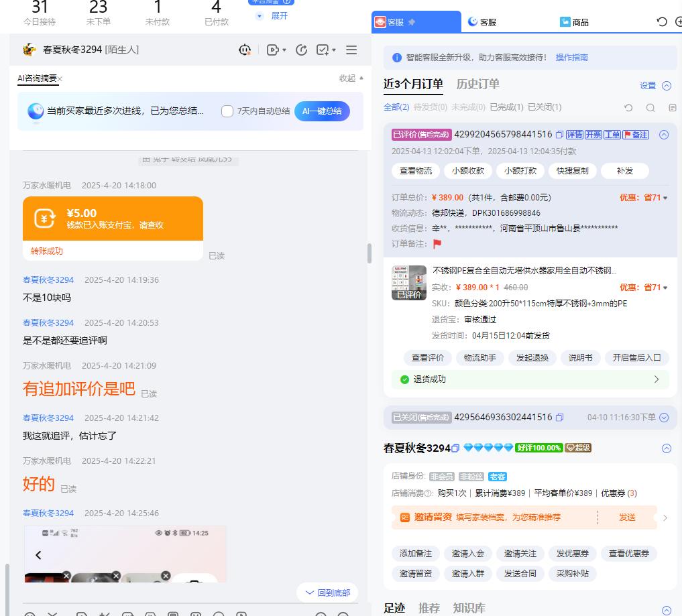Click the AI一键总结 button
Image resolution: width=682 pixels, height=616 pixels.
click(x=322, y=111)
